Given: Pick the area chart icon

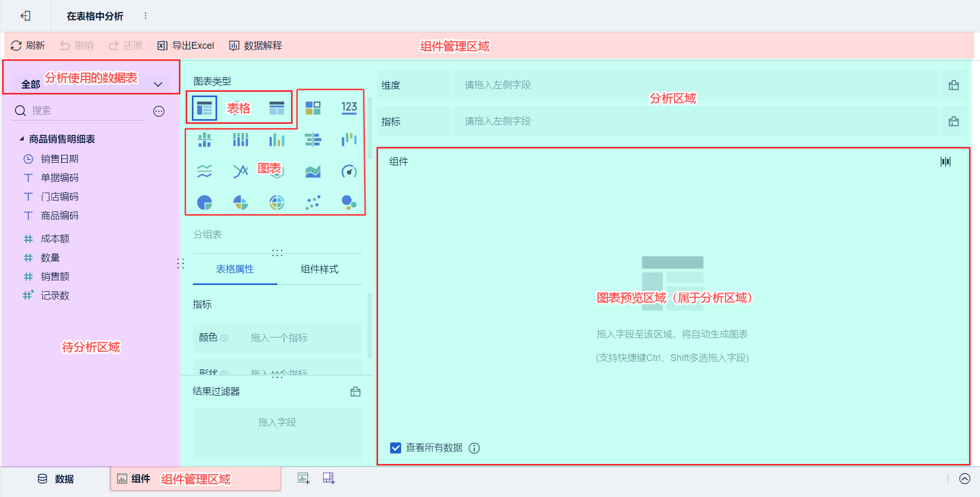Looking at the screenshot, I should click(313, 171).
